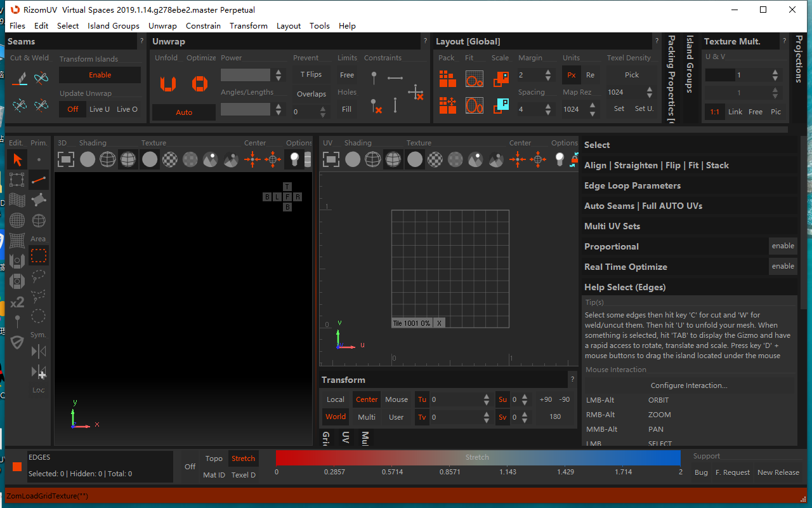Image resolution: width=812 pixels, height=508 pixels.
Task: Select the edge primitive mode icon
Action: click(39, 180)
